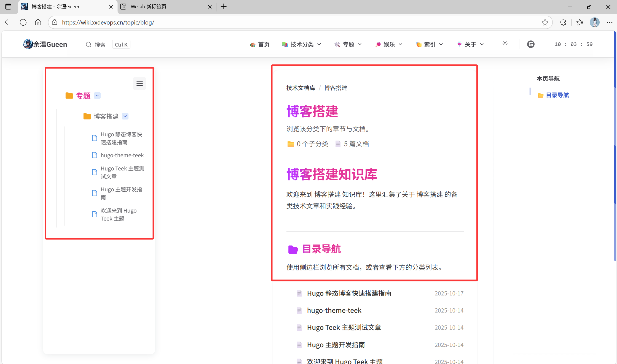Collapse the 博客搭建 sidebar folder chevron
Image resolution: width=617 pixels, height=364 pixels.
coord(125,116)
